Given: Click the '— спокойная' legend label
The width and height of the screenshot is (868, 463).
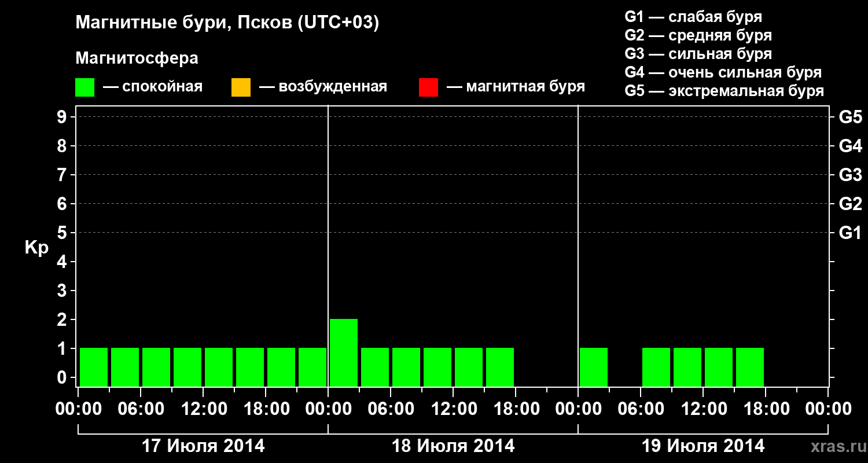Looking at the screenshot, I should click(153, 87).
